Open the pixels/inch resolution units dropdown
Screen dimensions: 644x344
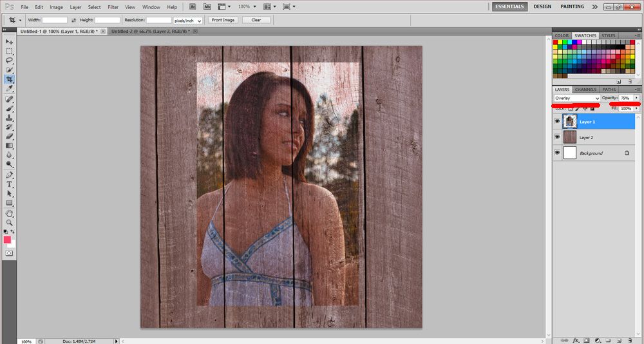(x=188, y=21)
